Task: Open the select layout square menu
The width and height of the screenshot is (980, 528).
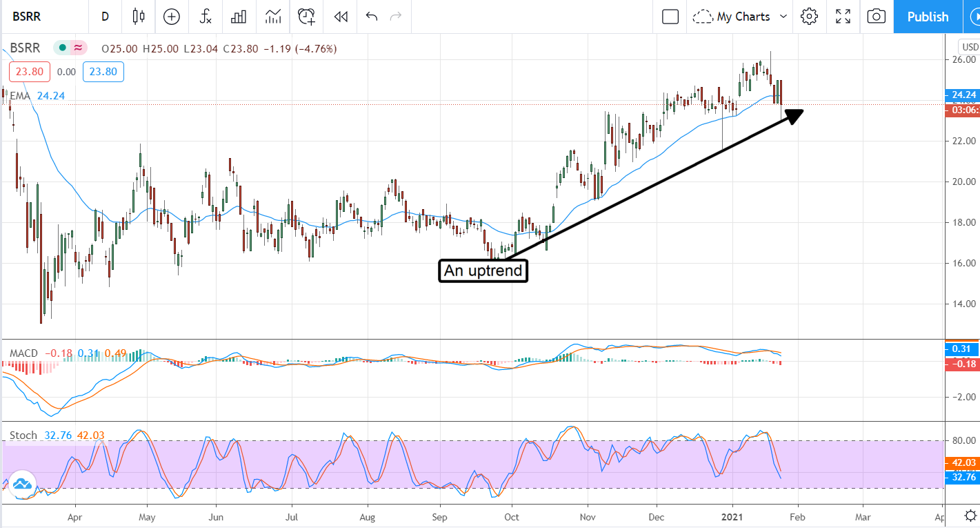Action: tap(670, 17)
